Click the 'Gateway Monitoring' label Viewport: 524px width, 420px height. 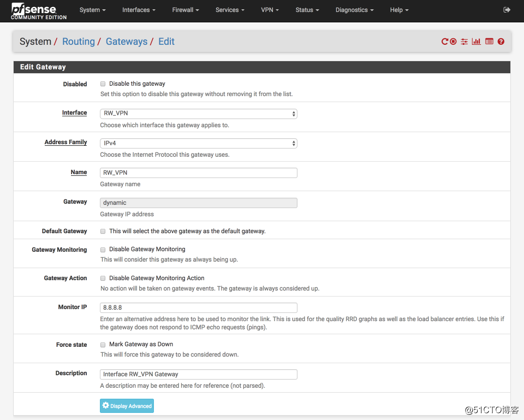(59, 250)
